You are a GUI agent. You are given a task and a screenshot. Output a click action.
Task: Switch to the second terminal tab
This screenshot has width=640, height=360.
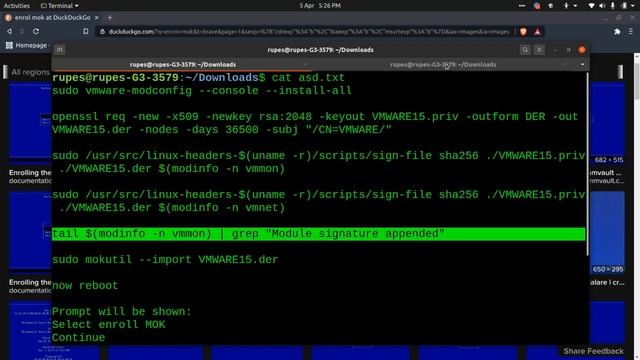tap(443, 64)
